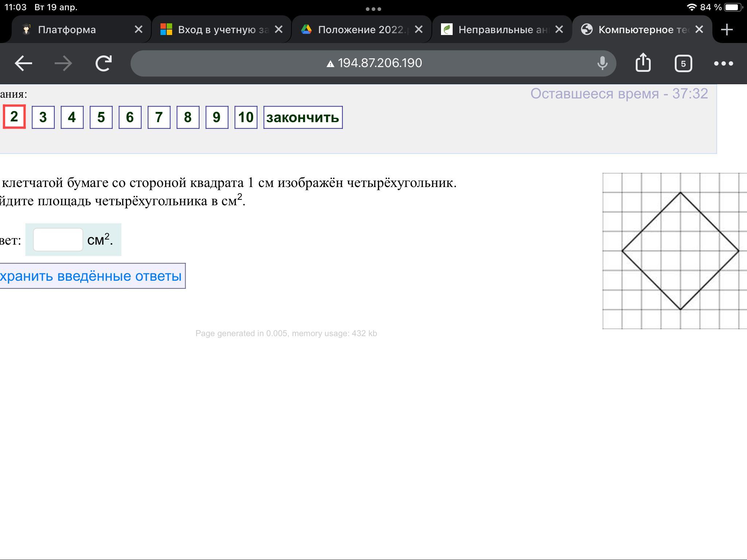Image resolution: width=747 pixels, height=560 pixels.
Task: Switch to Вход в учетную запись tab
Action: (215, 30)
